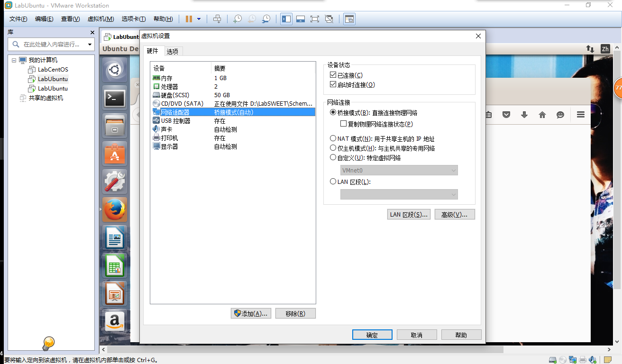Open the snapshot manager wrench-clock icon
Screen dimensions: 622x364
[x=266, y=19]
